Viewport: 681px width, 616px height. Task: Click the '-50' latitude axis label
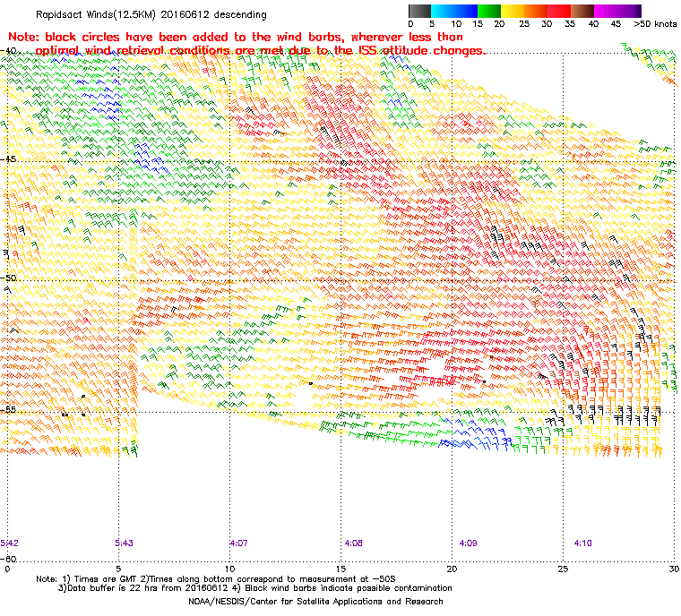click(8, 278)
